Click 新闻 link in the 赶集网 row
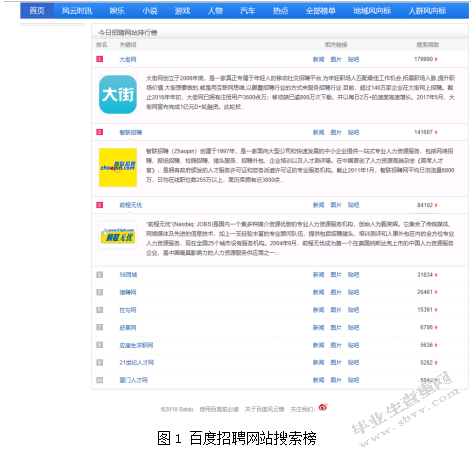 click(x=318, y=328)
